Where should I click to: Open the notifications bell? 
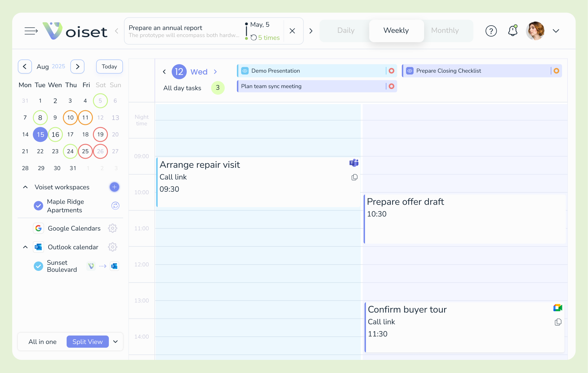(513, 31)
